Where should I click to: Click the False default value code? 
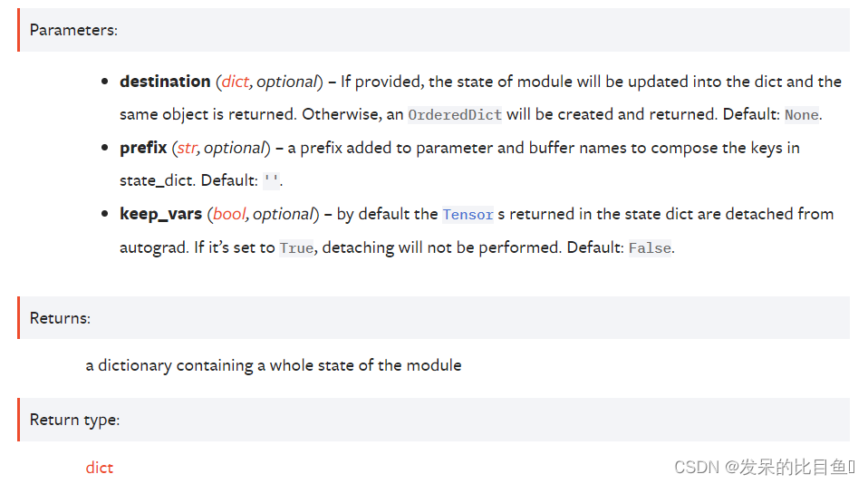click(x=650, y=247)
